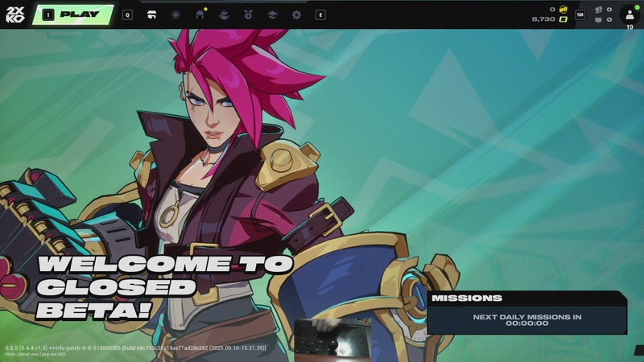Open the chat messages icon
Image resolution: width=644 pixels, height=362 pixels.
coord(598,19)
